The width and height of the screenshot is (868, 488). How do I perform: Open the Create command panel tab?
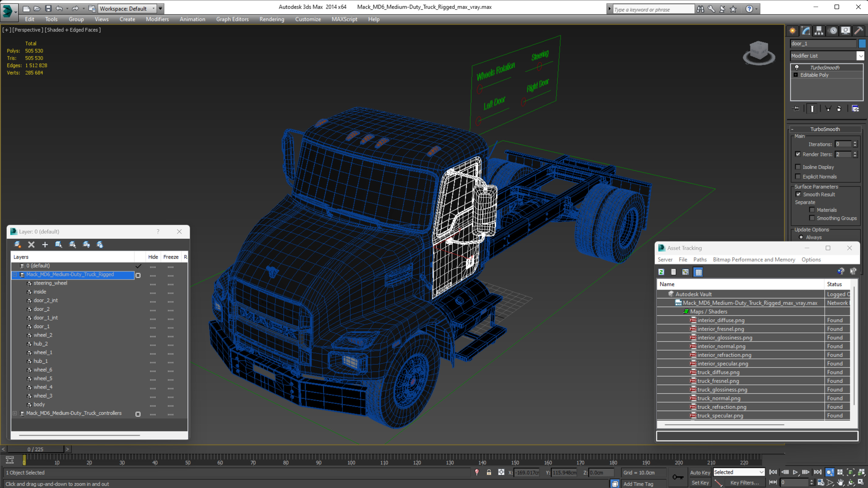[x=793, y=31]
